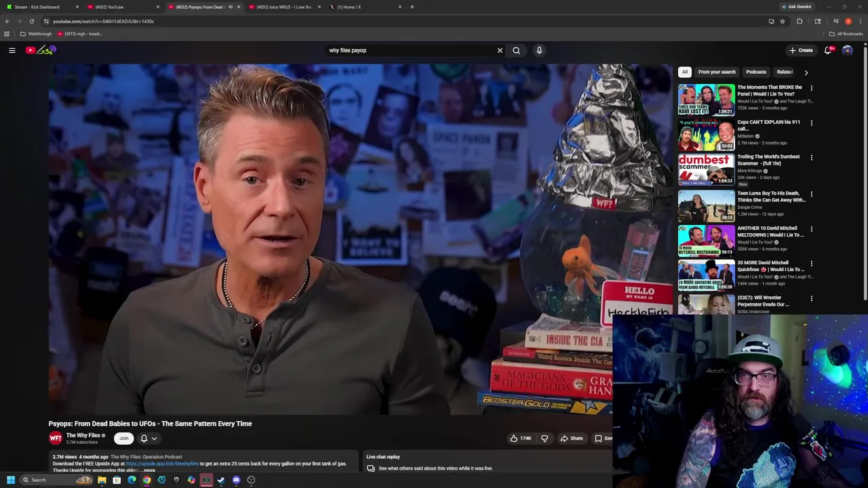
Task: Go to YouTube home via logo
Action: pyautogui.click(x=41, y=50)
